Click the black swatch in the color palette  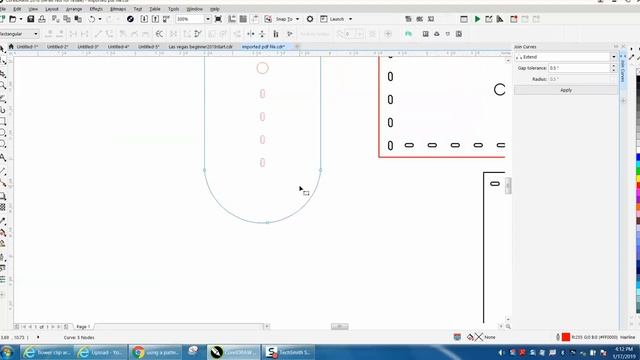click(638, 79)
